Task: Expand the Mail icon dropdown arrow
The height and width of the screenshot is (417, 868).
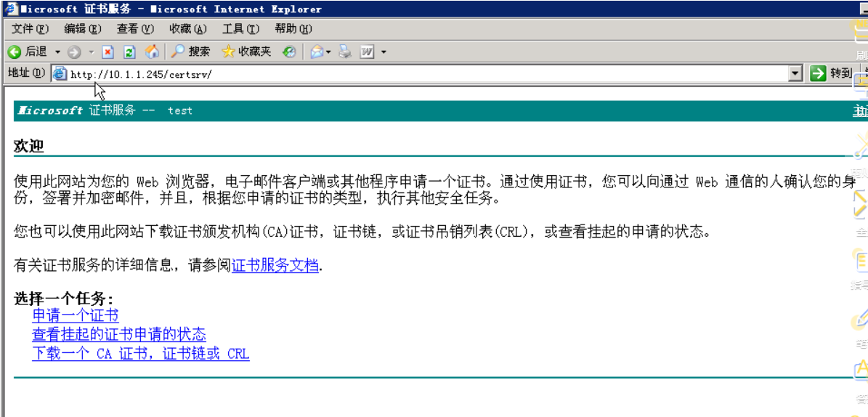Action: coord(328,52)
